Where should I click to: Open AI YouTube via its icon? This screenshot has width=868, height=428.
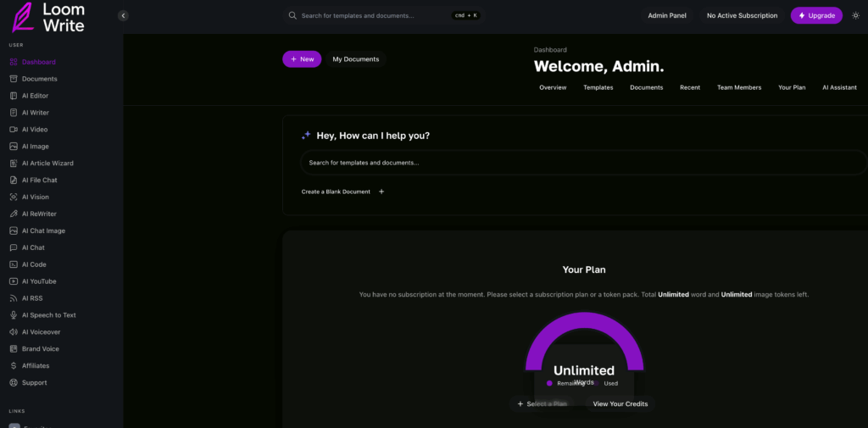(14, 281)
